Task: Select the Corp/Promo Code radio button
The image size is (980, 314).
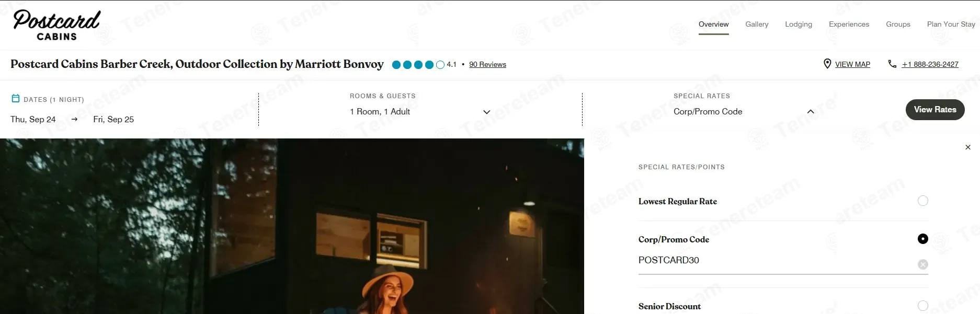Action: [x=923, y=239]
